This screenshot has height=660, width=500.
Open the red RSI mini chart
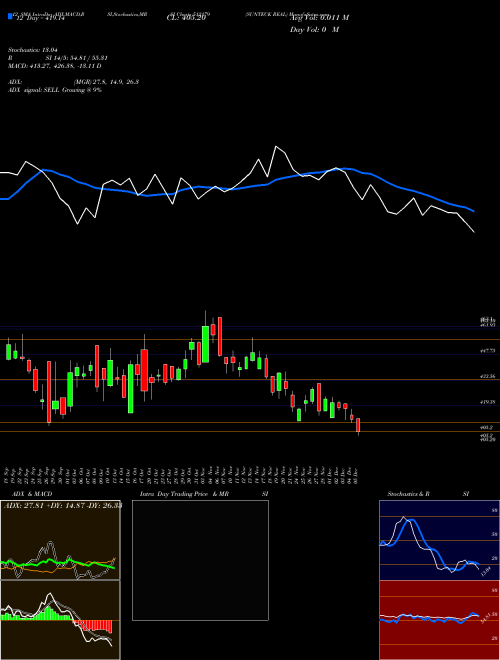tap(439, 620)
